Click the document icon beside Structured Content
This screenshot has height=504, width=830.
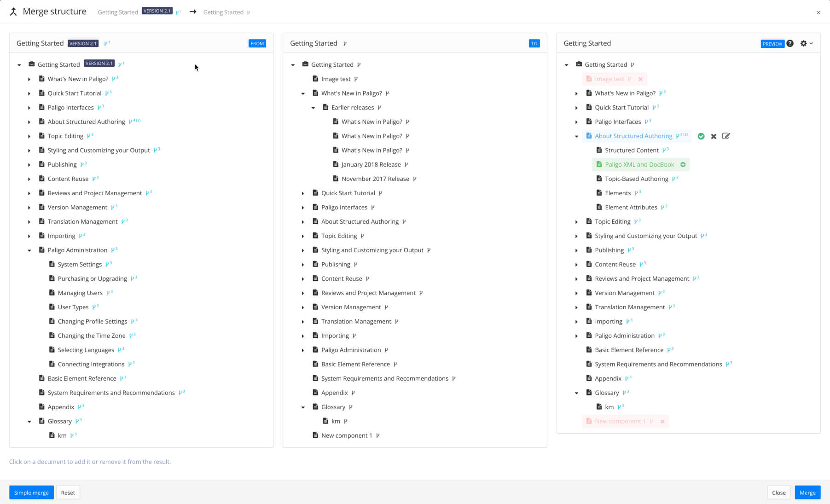pos(599,150)
